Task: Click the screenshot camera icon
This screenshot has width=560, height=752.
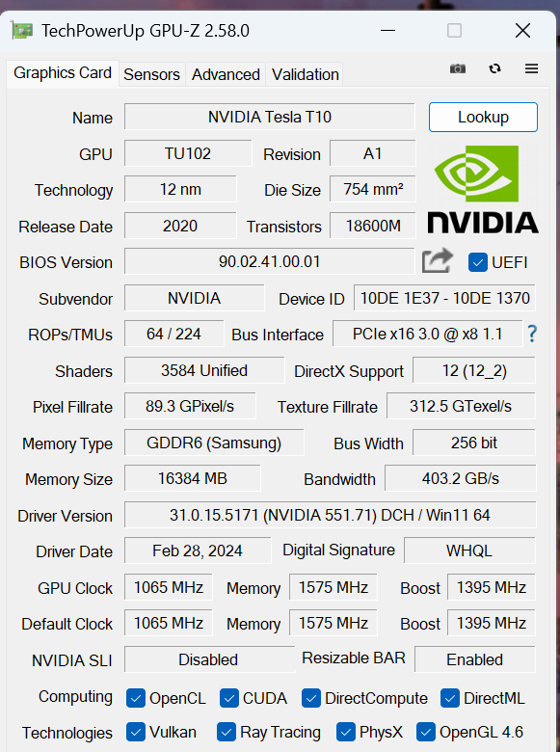Action: point(458,69)
